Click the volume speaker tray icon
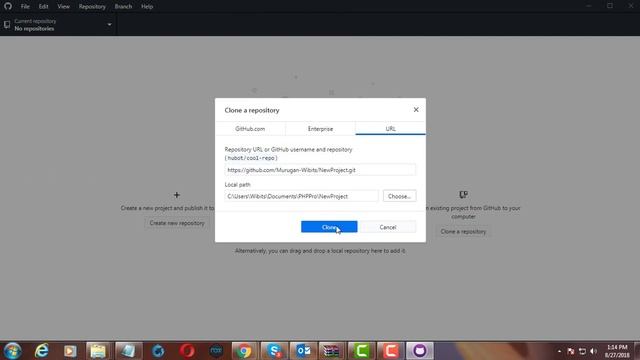The height and width of the screenshot is (360, 640). click(x=593, y=351)
